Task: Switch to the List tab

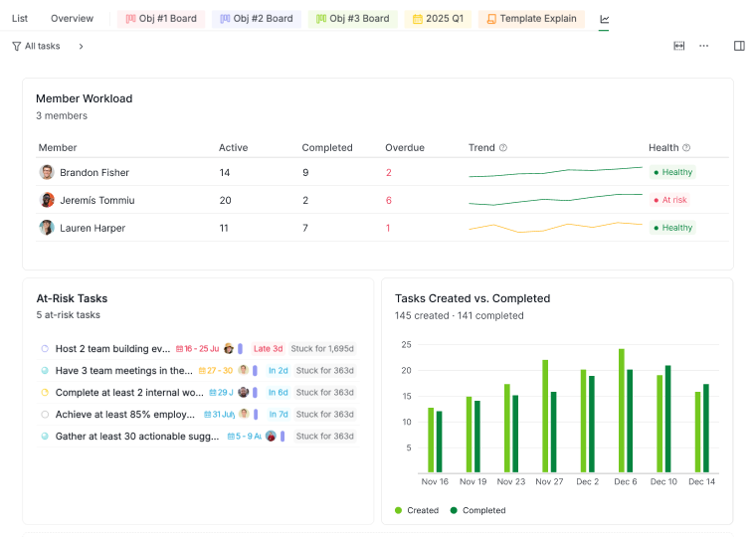Action: pyautogui.click(x=20, y=19)
